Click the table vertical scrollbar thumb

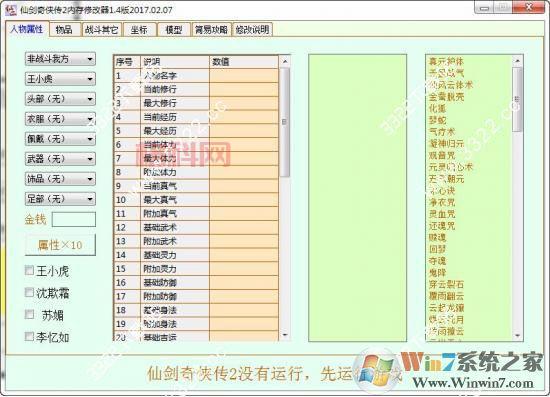tap(285, 122)
